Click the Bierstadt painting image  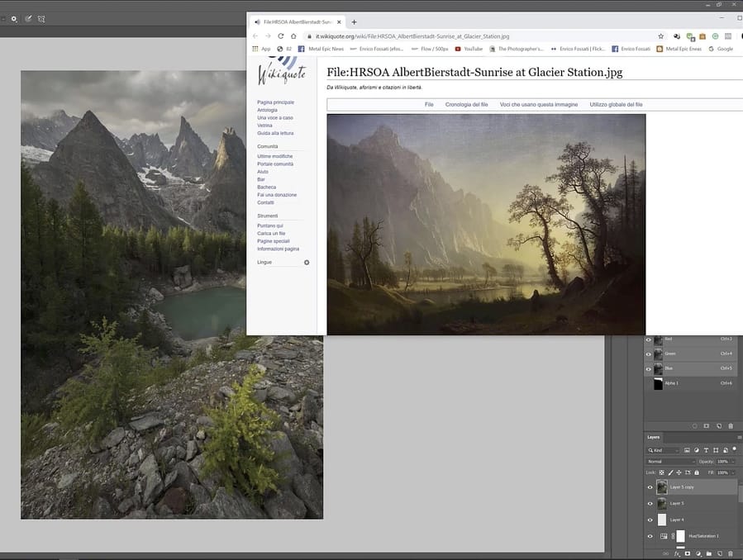486,225
